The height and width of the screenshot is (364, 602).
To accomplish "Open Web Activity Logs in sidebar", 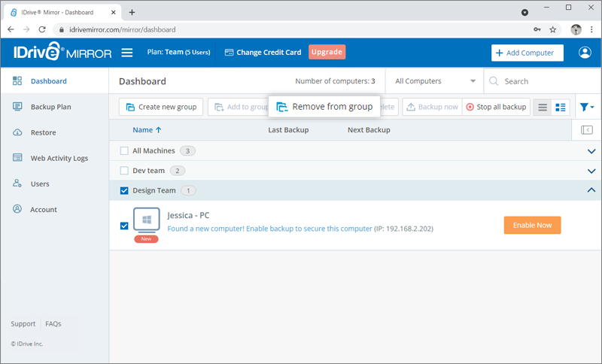I will 54,158.
